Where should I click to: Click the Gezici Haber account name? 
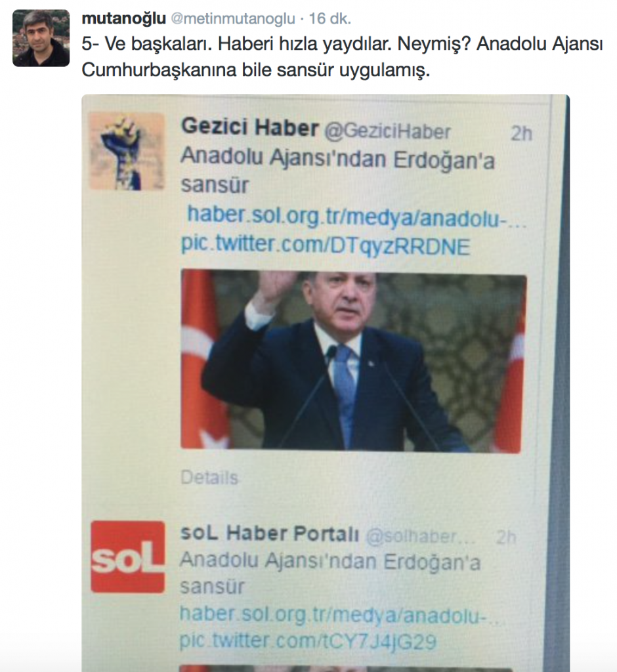[x=250, y=128]
